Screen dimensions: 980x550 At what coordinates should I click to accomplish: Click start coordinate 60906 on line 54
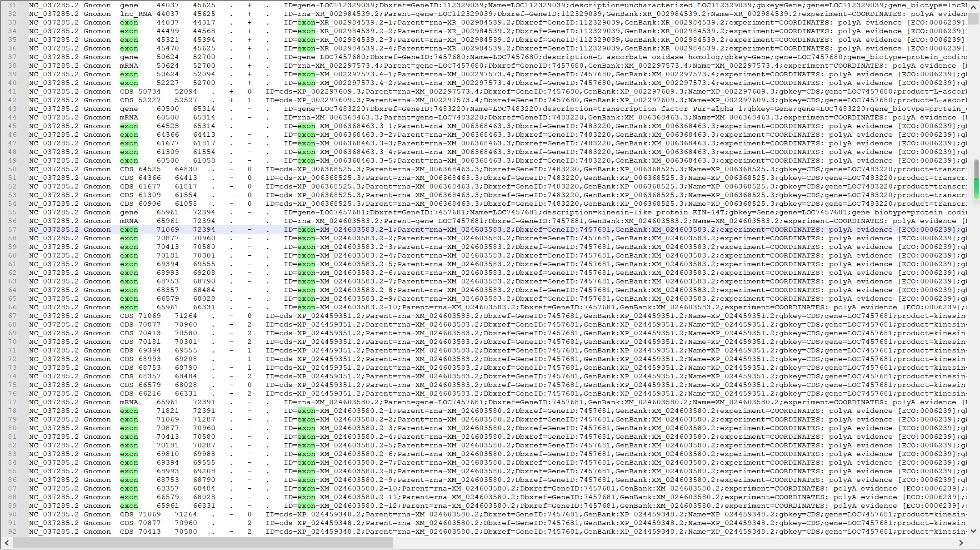pos(150,203)
